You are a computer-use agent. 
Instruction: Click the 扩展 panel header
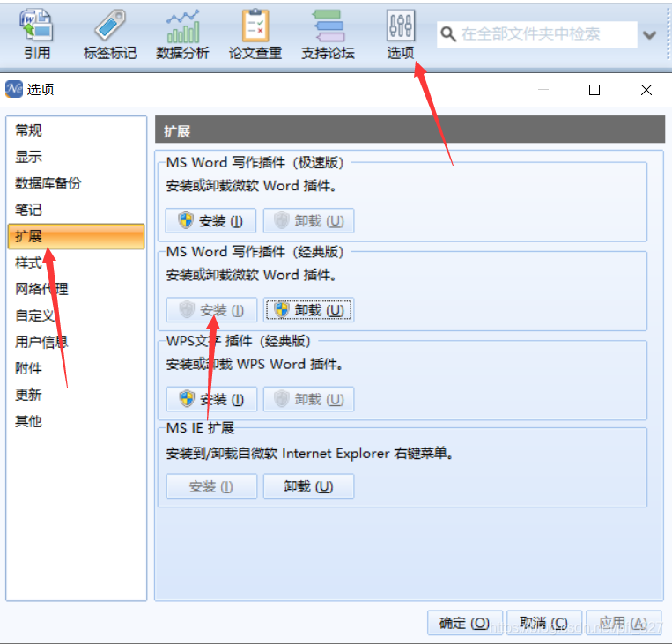(410, 130)
